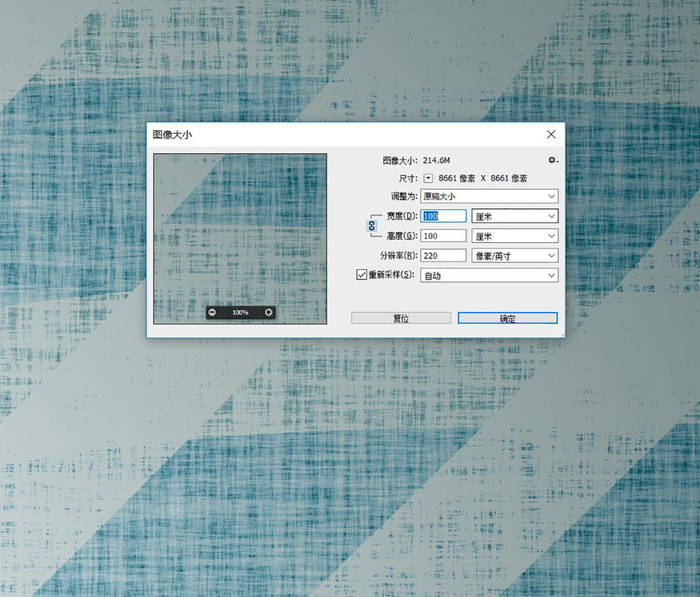Click the 高度 height input field
This screenshot has width=700, height=597.
pos(443,236)
